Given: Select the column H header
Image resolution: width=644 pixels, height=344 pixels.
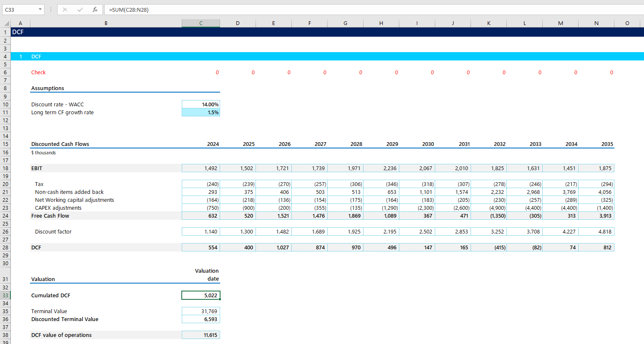Looking at the screenshot, I should (381, 23).
